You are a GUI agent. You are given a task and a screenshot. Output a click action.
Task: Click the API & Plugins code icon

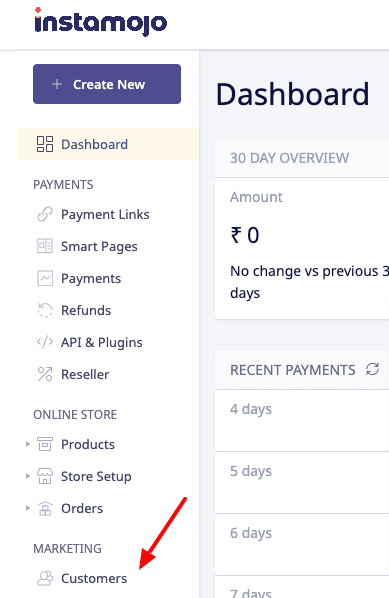point(45,342)
